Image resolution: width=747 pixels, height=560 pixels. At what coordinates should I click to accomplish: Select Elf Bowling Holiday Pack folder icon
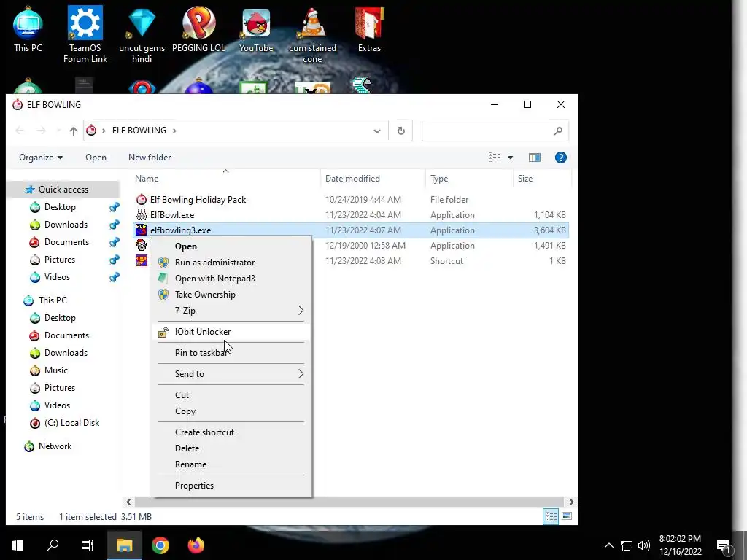pos(142,200)
